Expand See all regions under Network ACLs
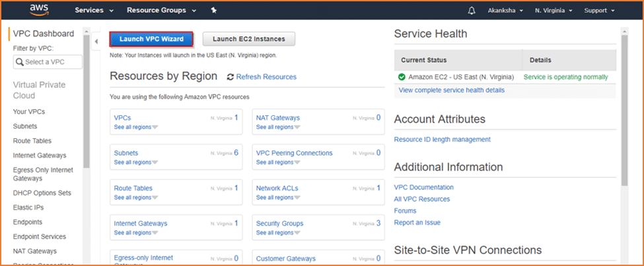 (278, 198)
